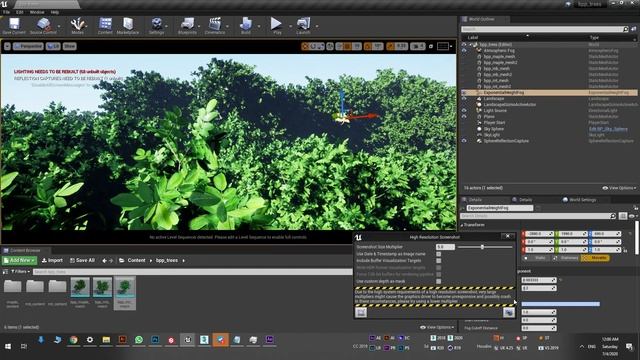Screen dimensions: 640x360
Task: Click the Launch toolbar icon
Action: [x=303, y=26]
